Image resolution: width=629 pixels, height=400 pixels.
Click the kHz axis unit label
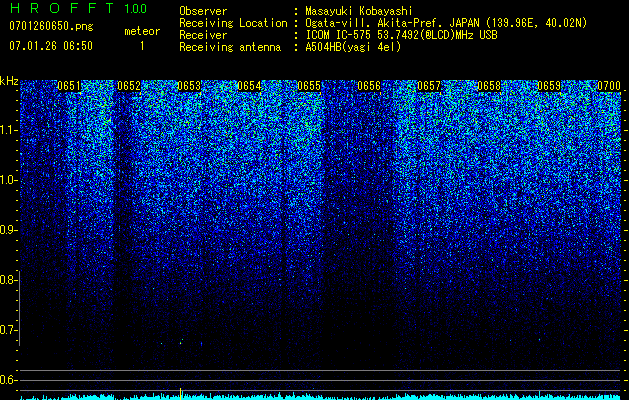click(9, 81)
